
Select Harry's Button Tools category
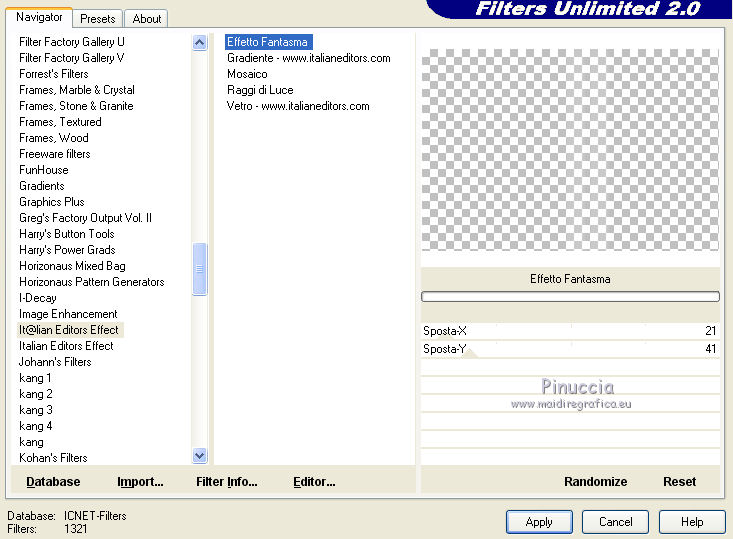pyautogui.click(x=67, y=234)
